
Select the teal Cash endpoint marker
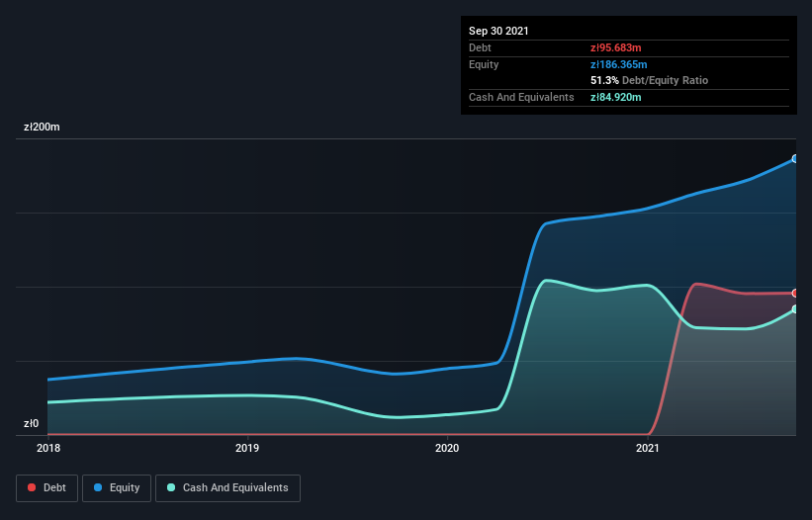tap(795, 308)
